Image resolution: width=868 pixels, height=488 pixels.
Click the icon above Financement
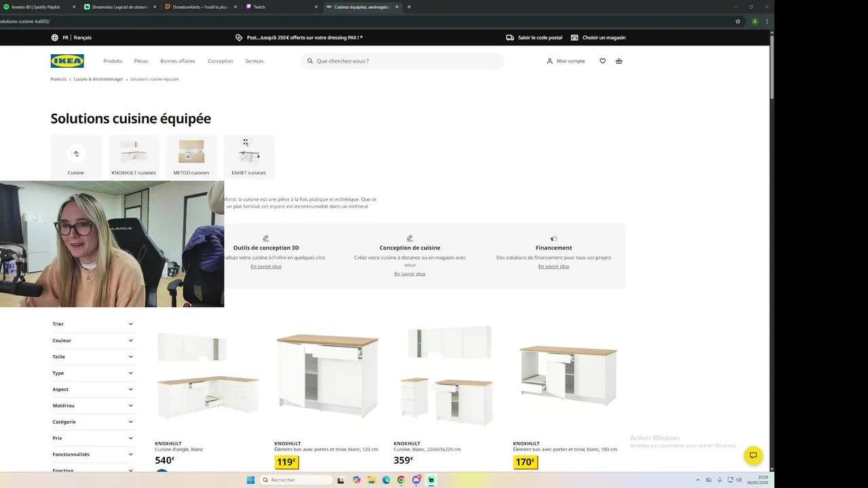554,239
